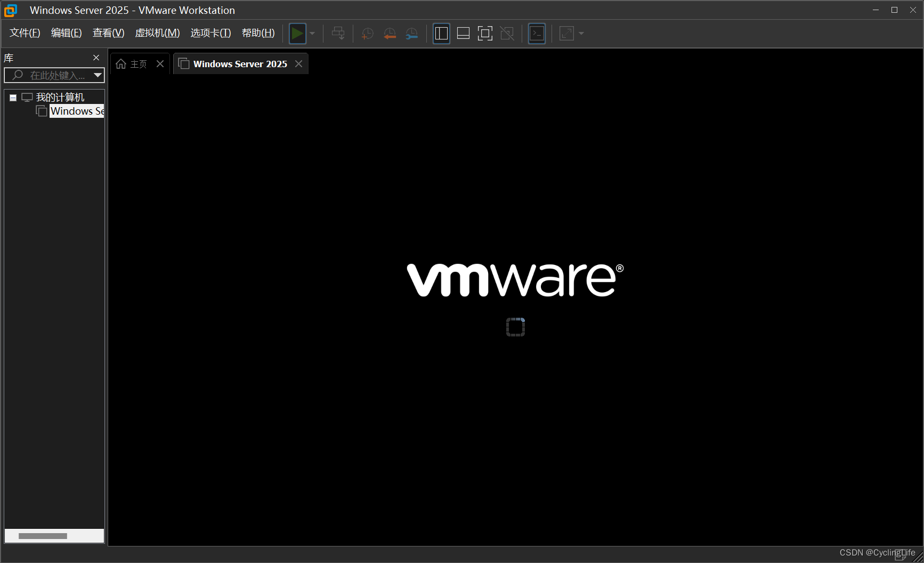Open the 虚拟机(M) menu
The image size is (924, 563).
(x=157, y=33)
